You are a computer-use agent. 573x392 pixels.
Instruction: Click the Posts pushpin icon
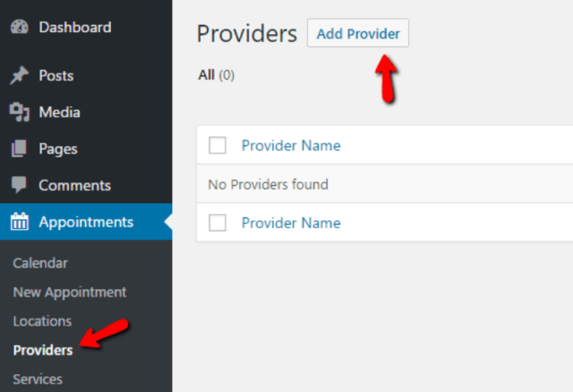(x=19, y=76)
